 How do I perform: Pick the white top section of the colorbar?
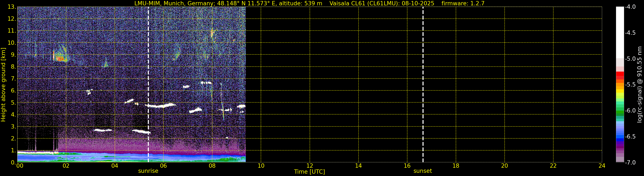click(x=620, y=32)
